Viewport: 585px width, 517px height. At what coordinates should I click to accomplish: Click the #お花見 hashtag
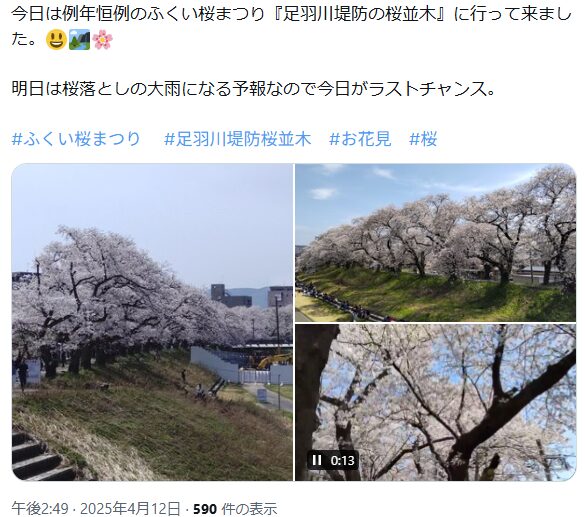pos(360,139)
